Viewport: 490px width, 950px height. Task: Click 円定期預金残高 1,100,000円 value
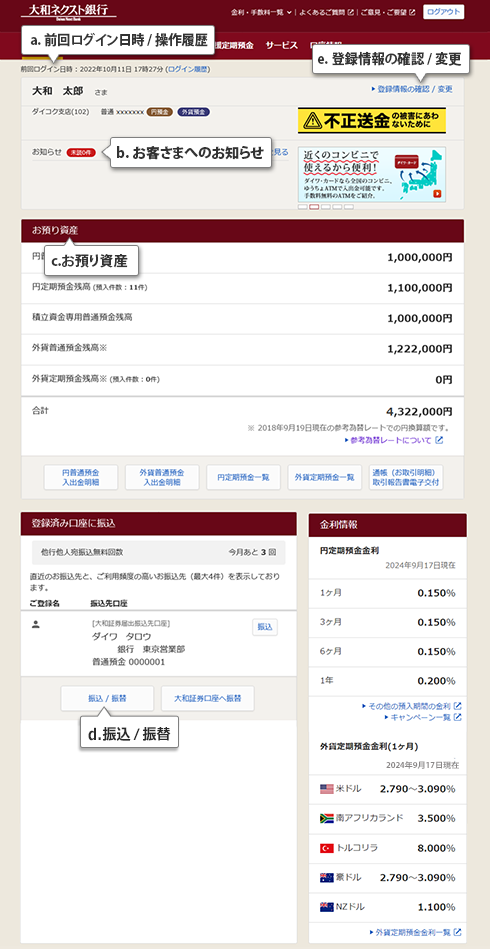pos(419,288)
